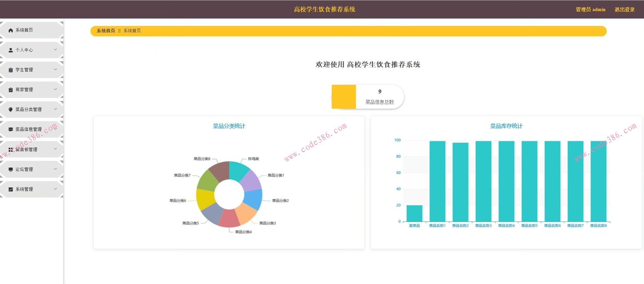Viewport: 644px width, 284px height.
Task: Click the 菜品名称8 x-axis label
Action: tap(599, 226)
